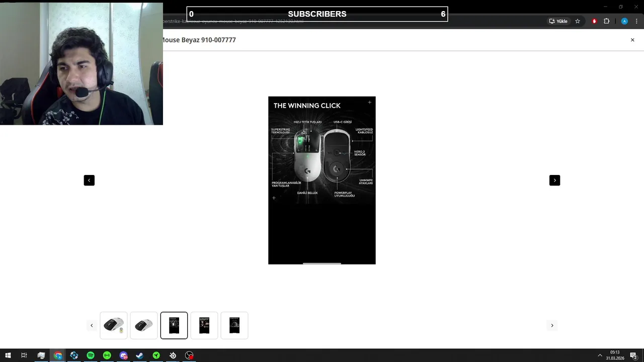
Task: Advance the thumbnail strip with right chevron
Action: 552,325
